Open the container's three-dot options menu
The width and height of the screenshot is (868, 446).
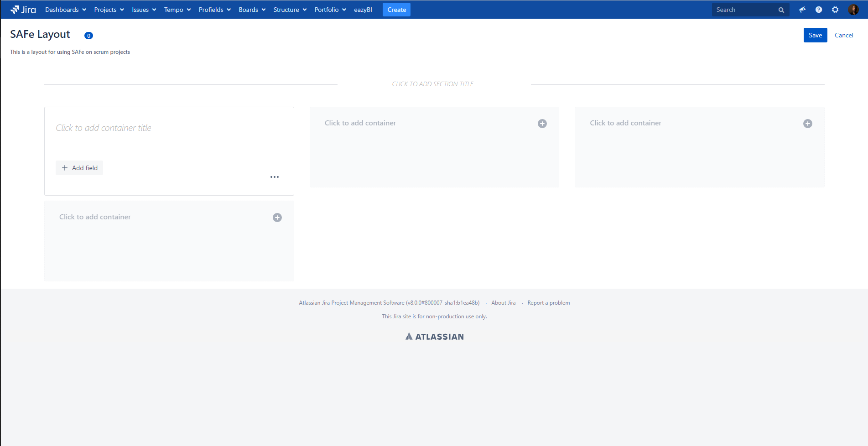click(275, 177)
